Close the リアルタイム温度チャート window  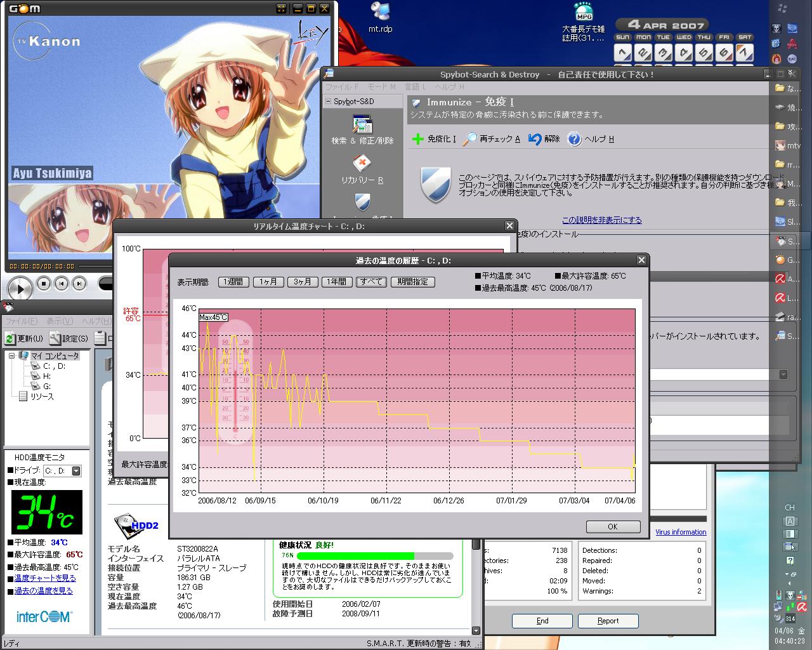509,226
